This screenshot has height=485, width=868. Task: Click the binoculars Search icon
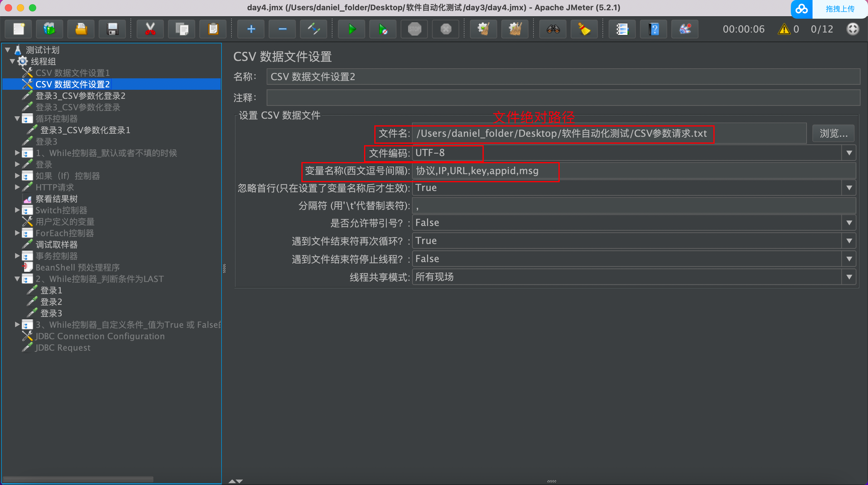[553, 29]
